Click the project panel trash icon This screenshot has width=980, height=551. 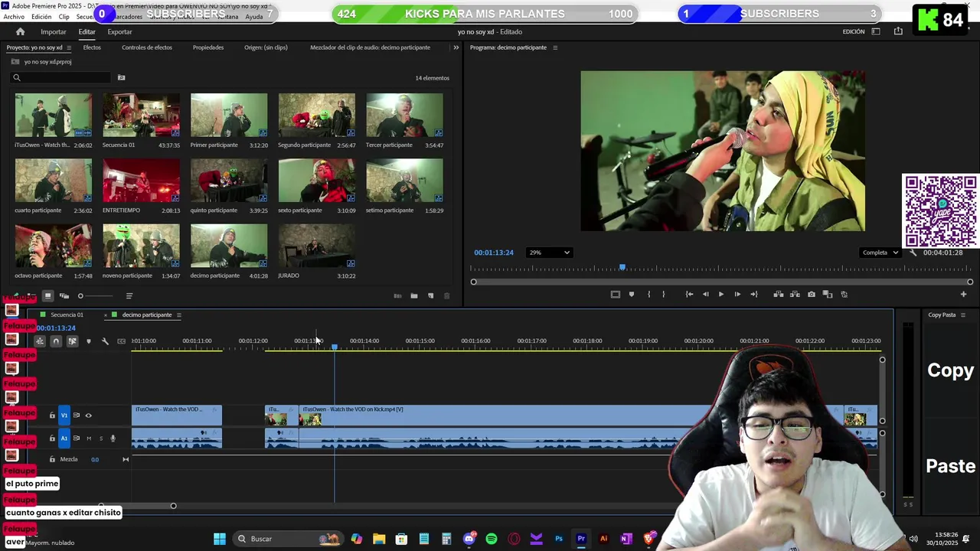pyautogui.click(x=447, y=295)
